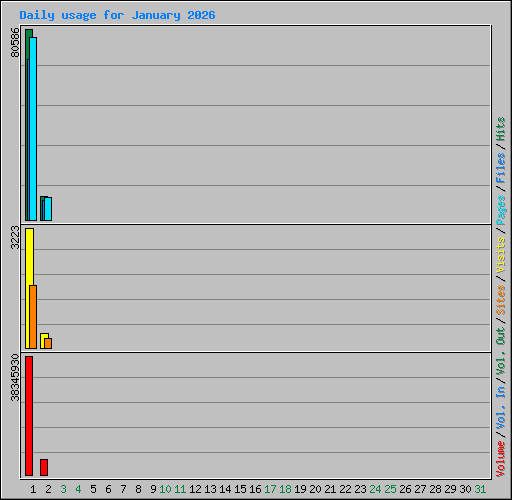Click the 'Vol. In' legend label
The width and height of the screenshot is (512, 500).
tap(501, 409)
